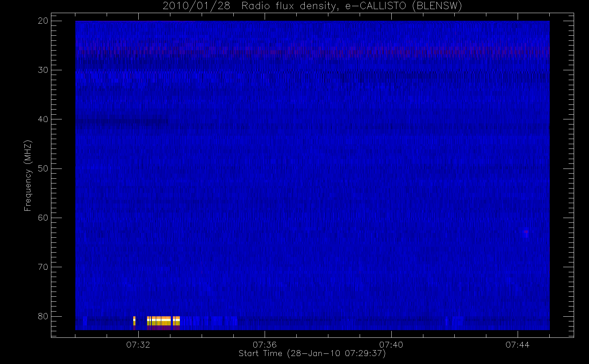Click the frequency tick label '30'

coord(43,70)
